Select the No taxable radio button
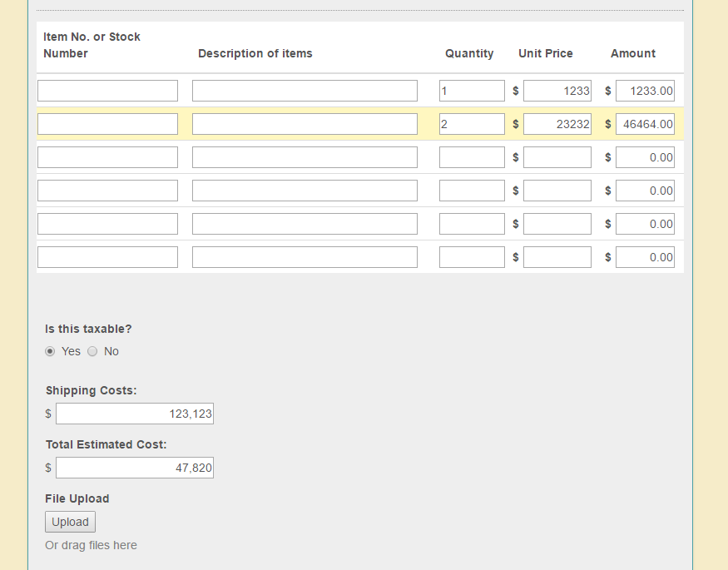Screen dimensions: 728x570 (x=92, y=351)
